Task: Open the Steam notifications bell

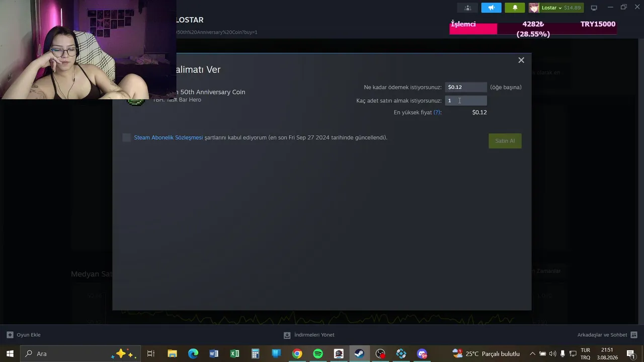Action: [515, 8]
